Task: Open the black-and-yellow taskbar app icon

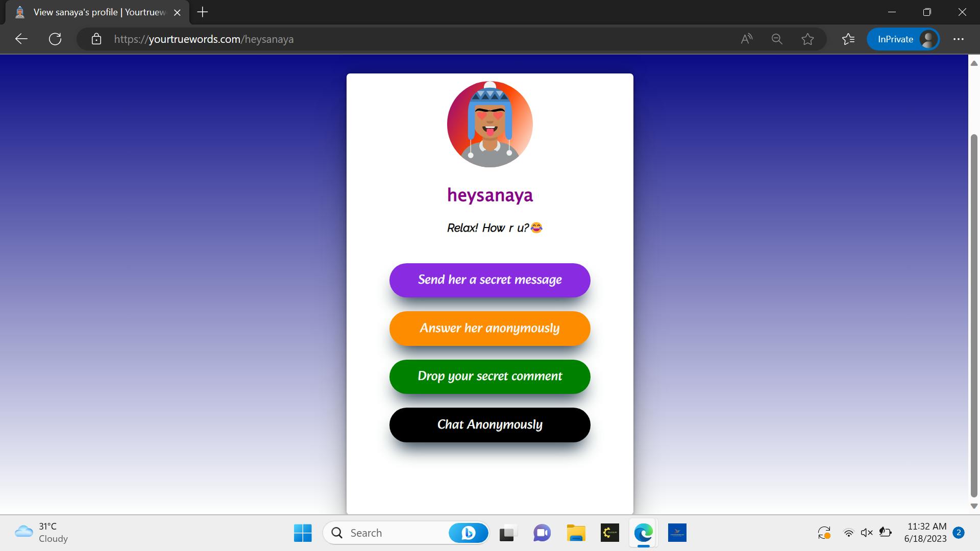Action: point(610,533)
